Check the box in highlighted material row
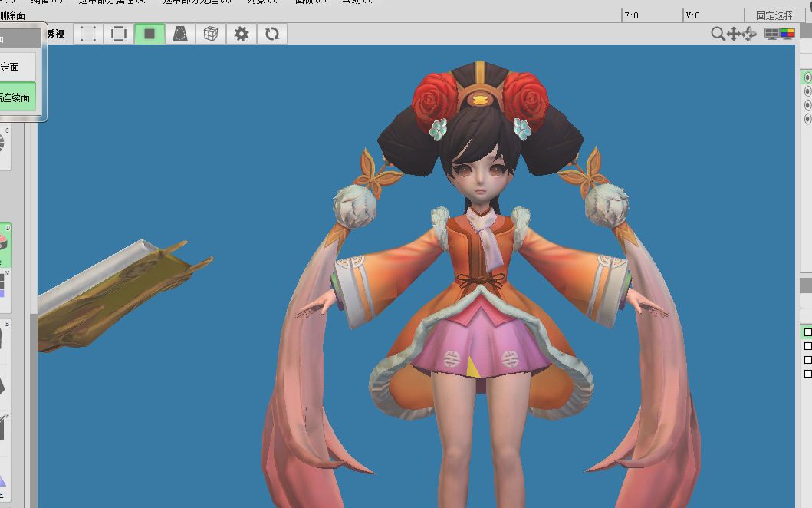 click(808, 332)
